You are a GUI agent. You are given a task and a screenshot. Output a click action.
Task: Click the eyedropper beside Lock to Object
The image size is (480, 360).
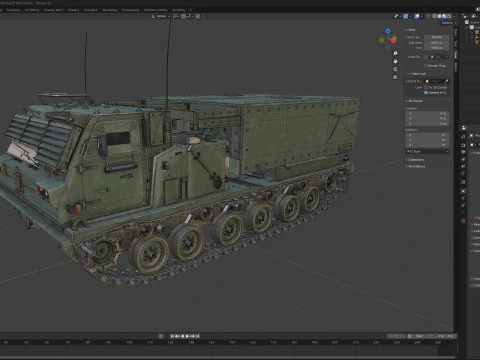446,81
